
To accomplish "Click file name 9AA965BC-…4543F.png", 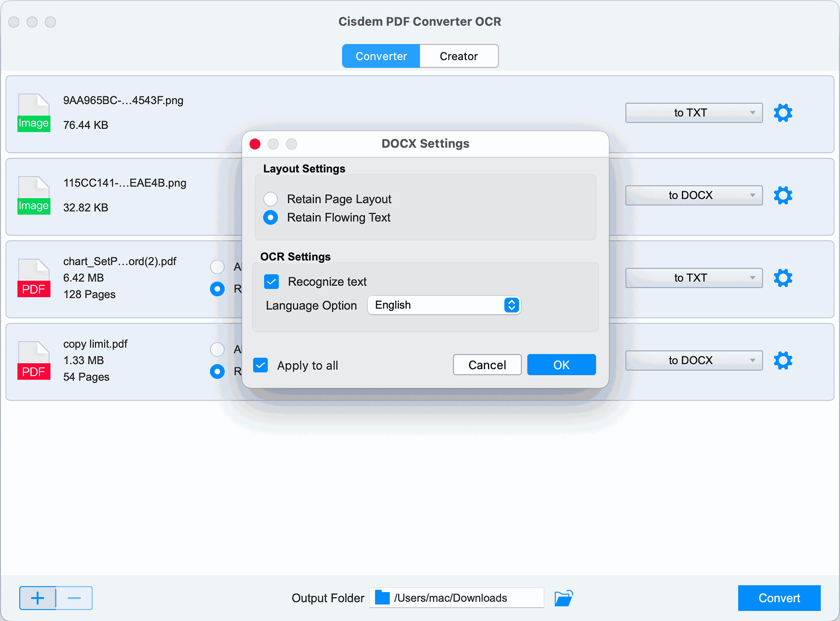I will 123,100.
